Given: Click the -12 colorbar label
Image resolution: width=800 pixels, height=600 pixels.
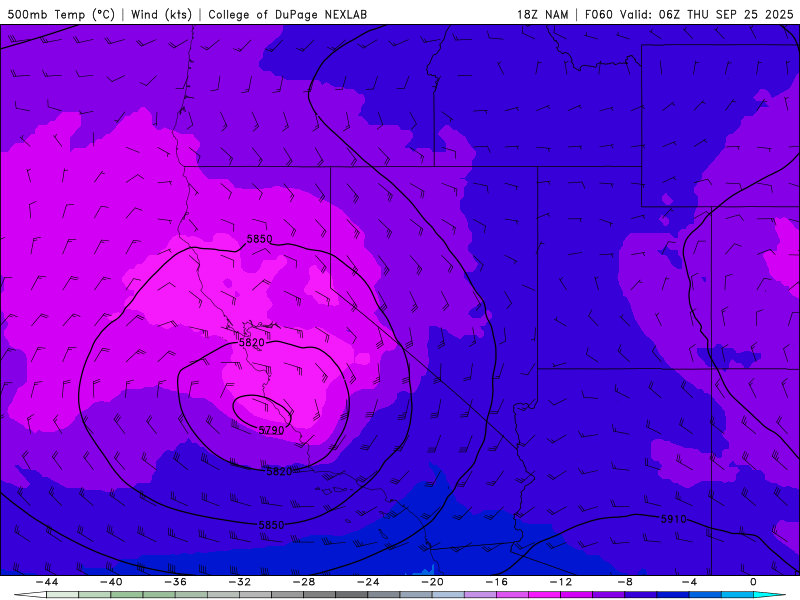Looking at the screenshot, I should point(561,582).
